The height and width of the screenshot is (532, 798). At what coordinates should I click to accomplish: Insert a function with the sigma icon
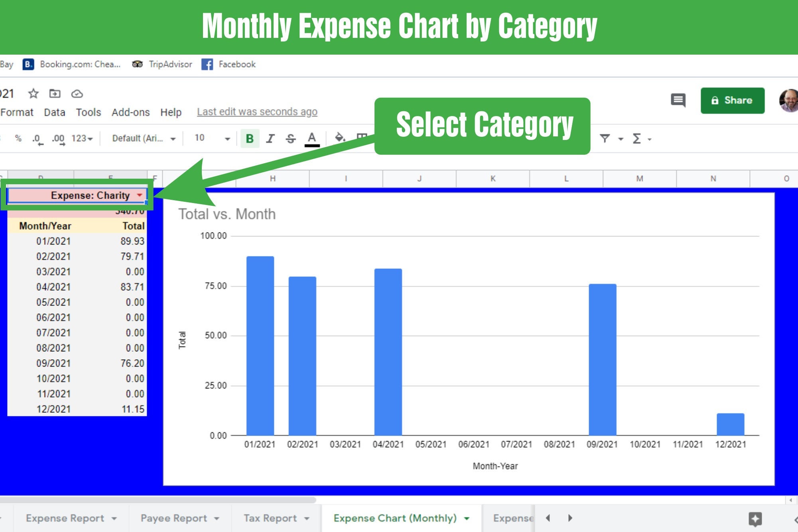(x=637, y=138)
